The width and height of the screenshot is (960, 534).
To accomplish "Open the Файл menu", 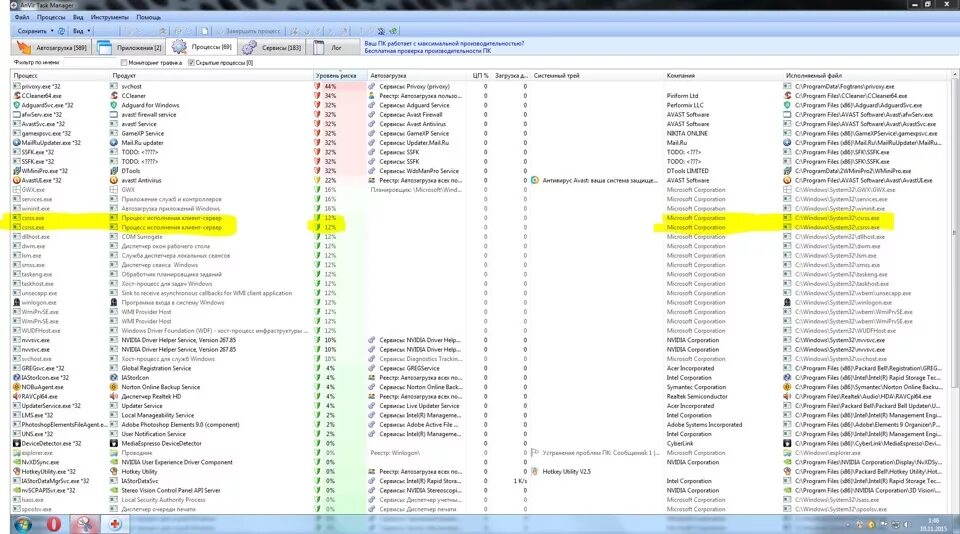I will [22, 17].
